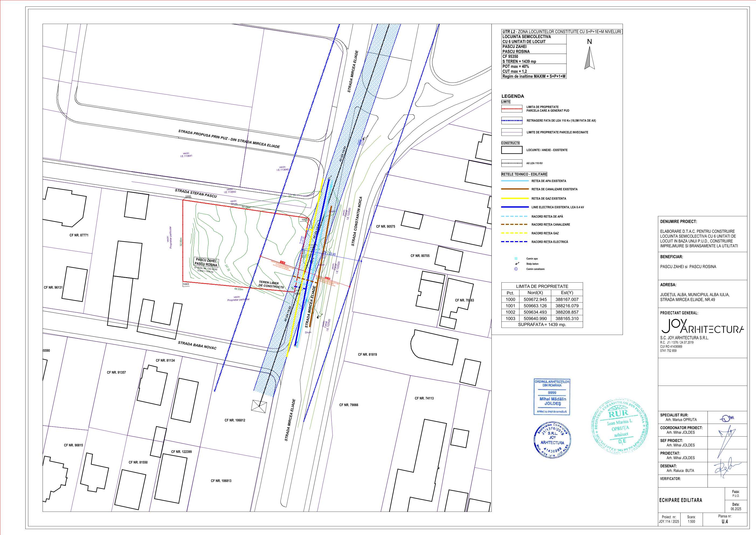Click the SUPRAFATA = 1439 mp. table row
Screen dimensions: 756x535
tap(542, 325)
